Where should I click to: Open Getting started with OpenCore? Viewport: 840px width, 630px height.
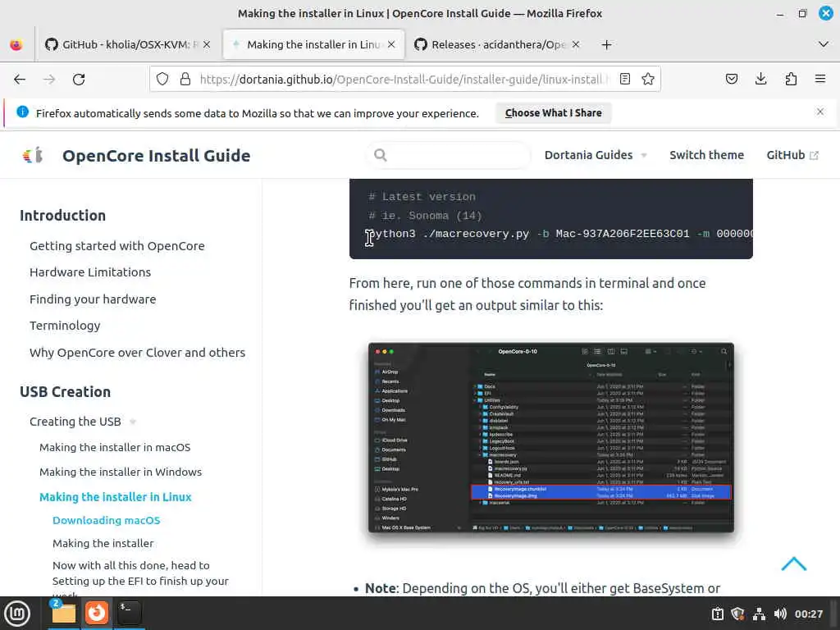click(116, 246)
